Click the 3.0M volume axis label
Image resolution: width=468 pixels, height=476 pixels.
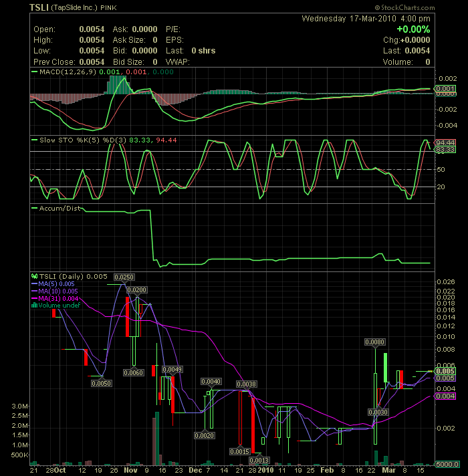(x=20, y=406)
